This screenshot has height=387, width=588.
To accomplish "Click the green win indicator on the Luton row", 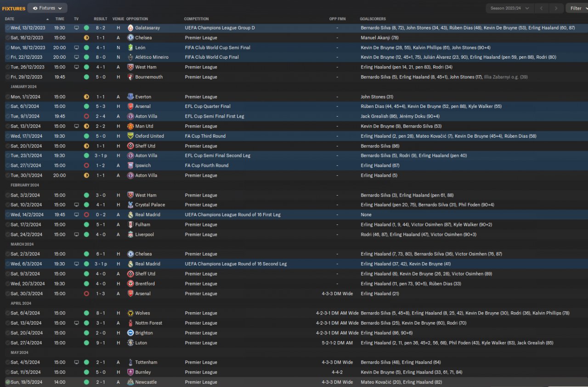I will [x=86, y=343].
